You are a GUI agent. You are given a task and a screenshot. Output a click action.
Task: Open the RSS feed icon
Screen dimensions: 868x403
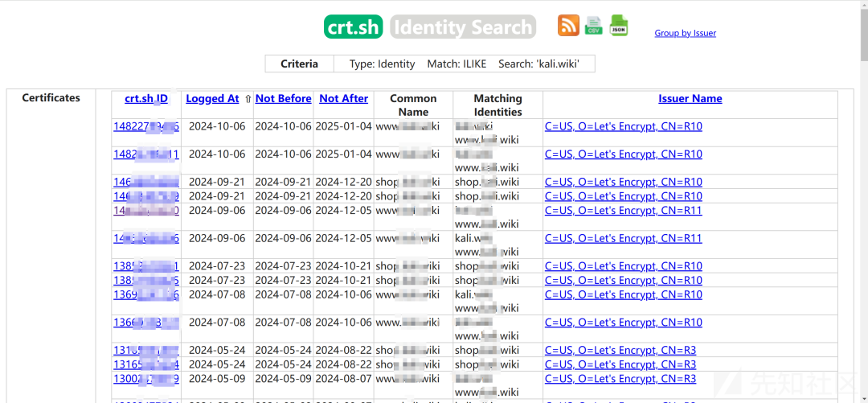[568, 26]
